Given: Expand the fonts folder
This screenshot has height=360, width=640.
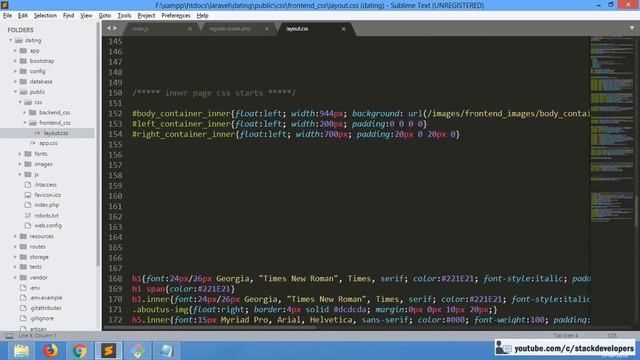Looking at the screenshot, I should point(20,153).
